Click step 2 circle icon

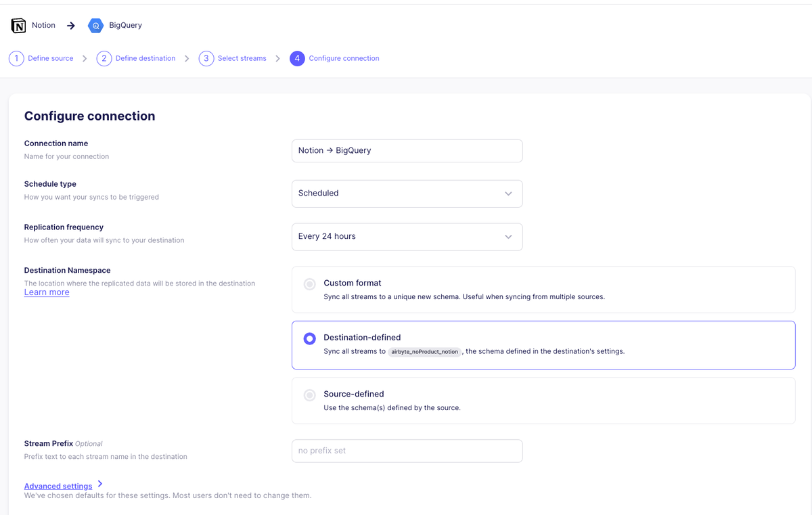[x=104, y=58]
